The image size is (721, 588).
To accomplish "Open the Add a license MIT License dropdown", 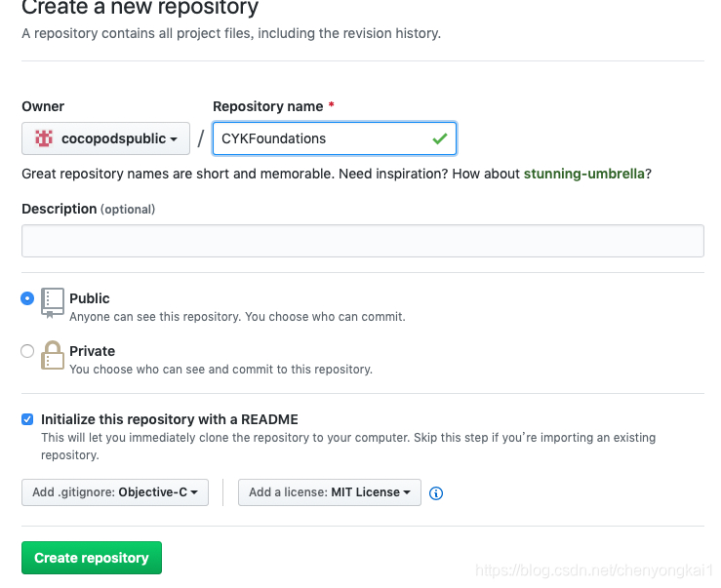I will pyautogui.click(x=330, y=492).
